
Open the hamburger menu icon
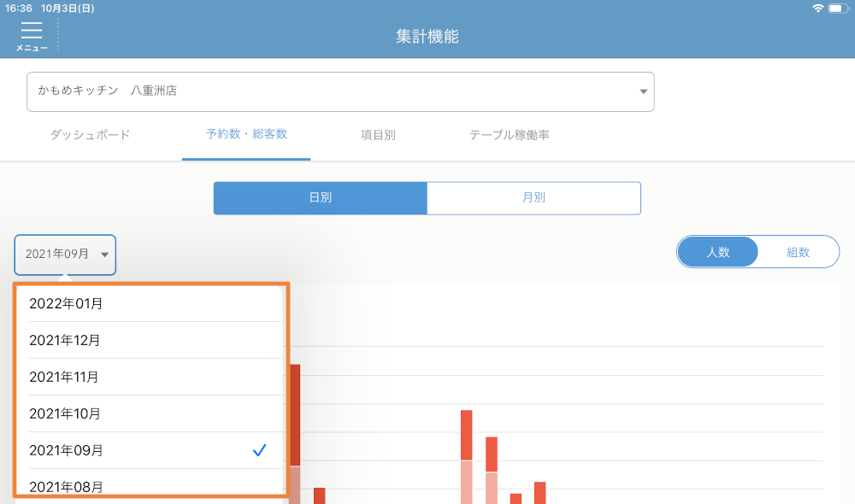(32, 35)
